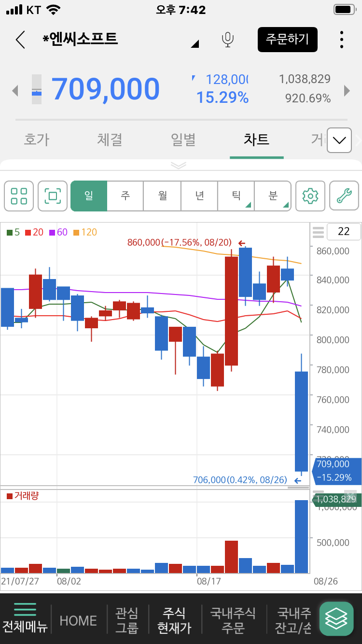Select the 년 yearly period
362x644 pixels.
[x=199, y=196]
